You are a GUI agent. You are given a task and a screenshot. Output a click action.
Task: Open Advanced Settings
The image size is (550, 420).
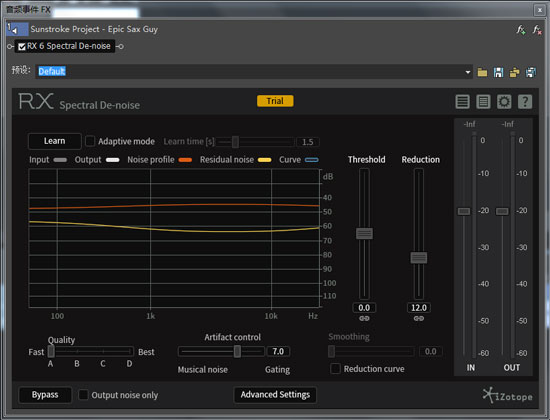pos(275,395)
